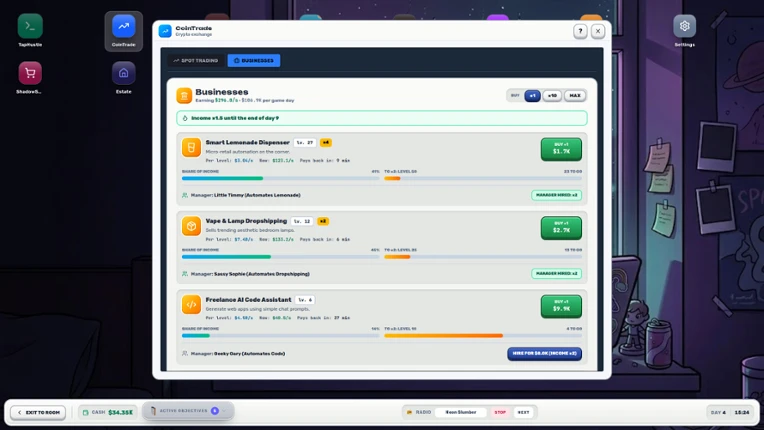Click the Dropshipping progress to next multiplier bar
The width and height of the screenshot is (764, 430).
click(483, 257)
